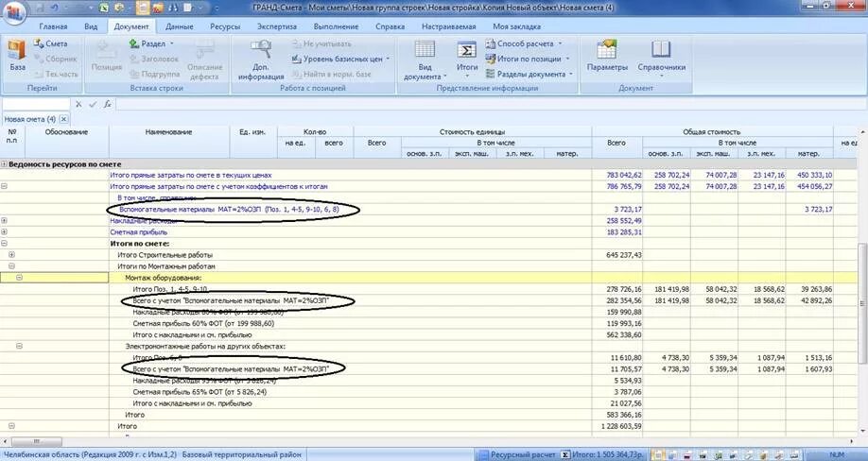Click the Итоги sigma icon
This screenshot has height=461, width=868.
tap(467, 50)
